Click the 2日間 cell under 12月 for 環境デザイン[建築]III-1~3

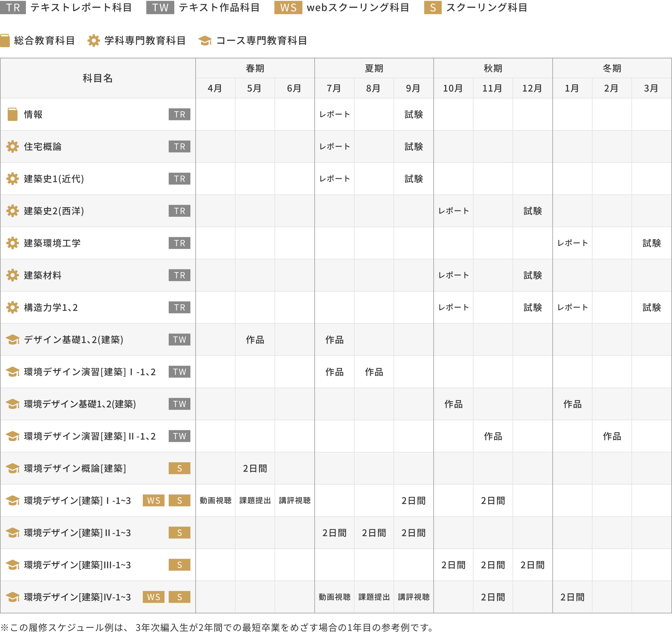(532, 565)
